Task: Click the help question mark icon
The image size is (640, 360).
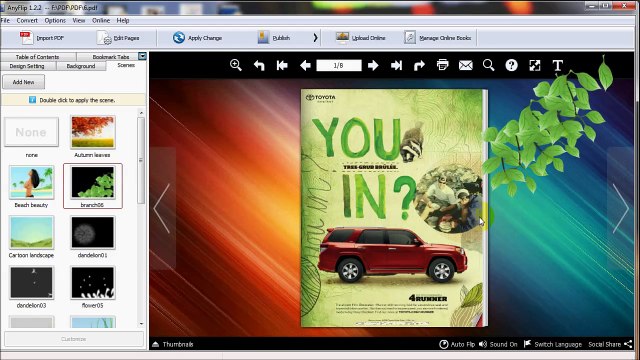Action: [x=511, y=65]
